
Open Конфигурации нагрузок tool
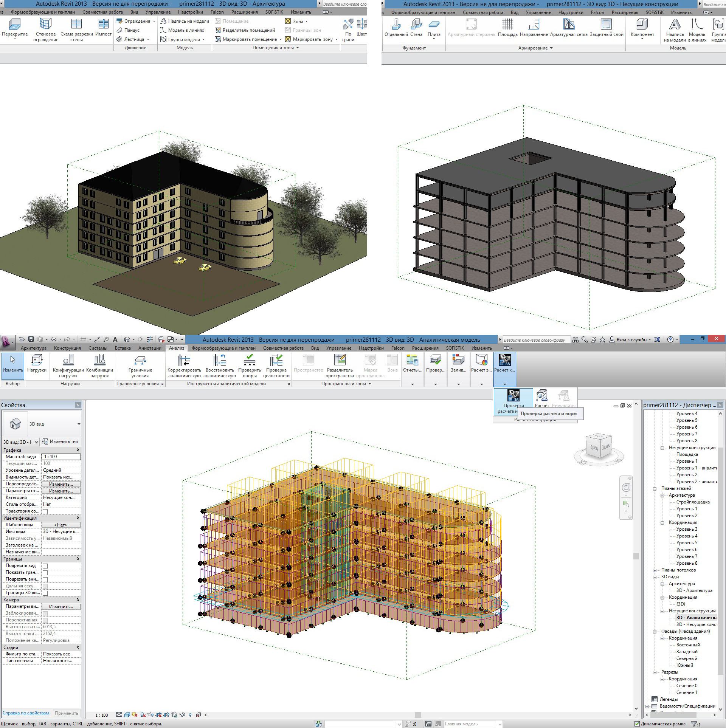tap(68, 366)
